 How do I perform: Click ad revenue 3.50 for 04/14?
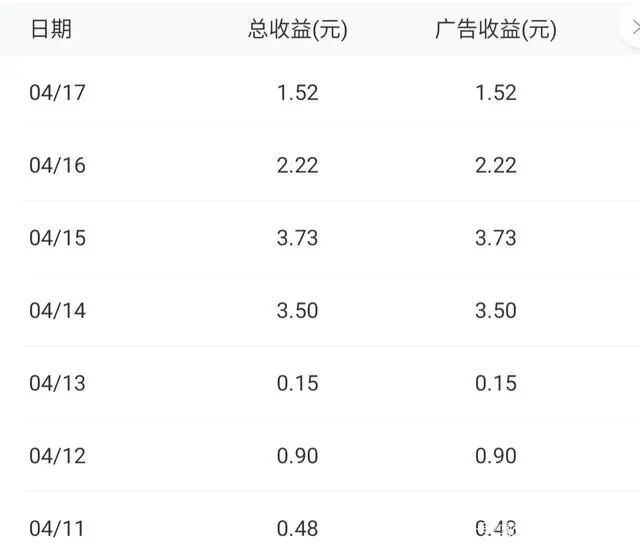[496, 311]
